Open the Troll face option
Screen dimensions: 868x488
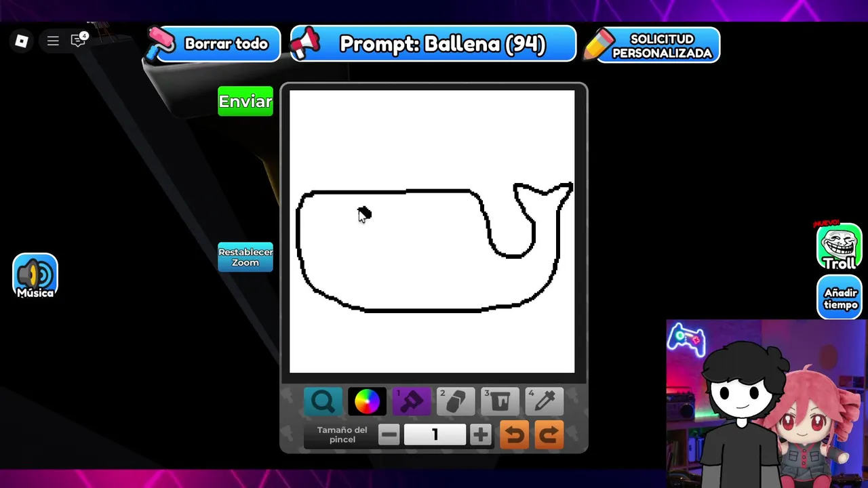point(840,247)
